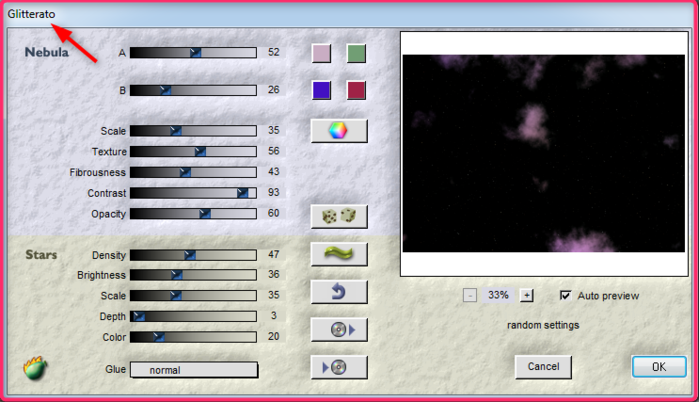Click the rainbow hexagon color picker button

point(339,131)
